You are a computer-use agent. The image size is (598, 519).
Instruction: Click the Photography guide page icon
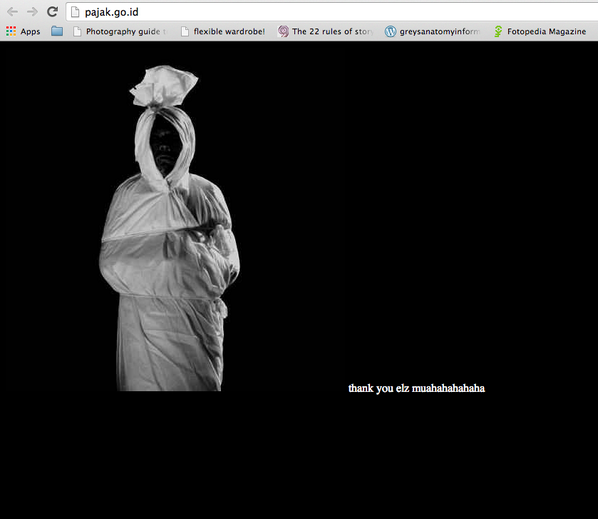77,31
